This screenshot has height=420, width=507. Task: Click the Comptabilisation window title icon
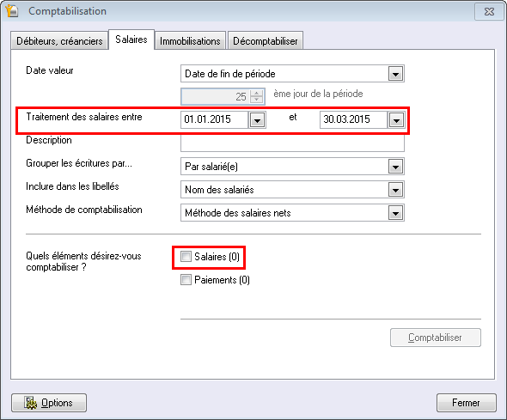click(12, 10)
